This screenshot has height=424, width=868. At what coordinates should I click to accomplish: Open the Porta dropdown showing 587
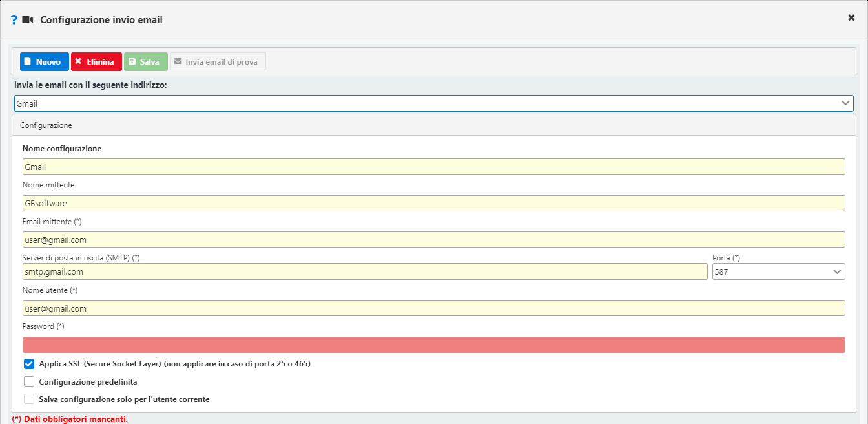(778, 272)
